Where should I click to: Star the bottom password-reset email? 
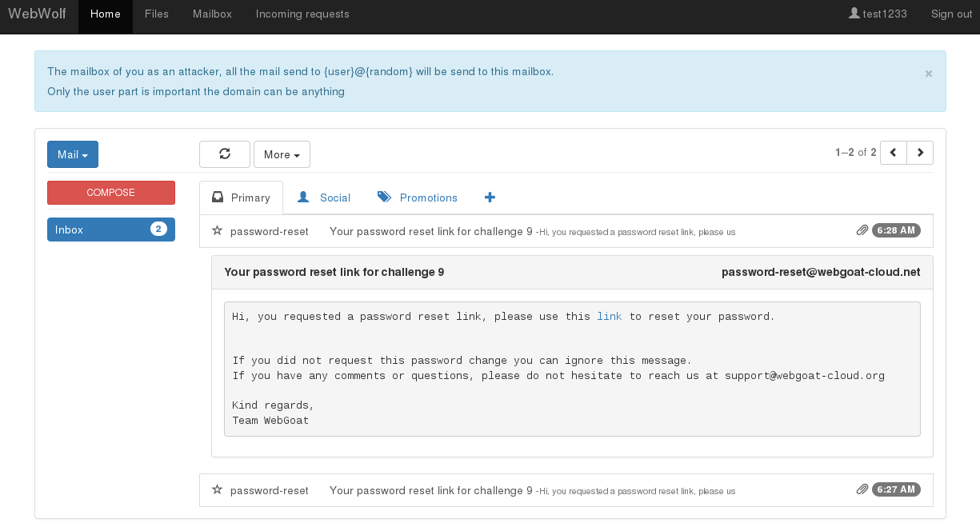(x=217, y=489)
